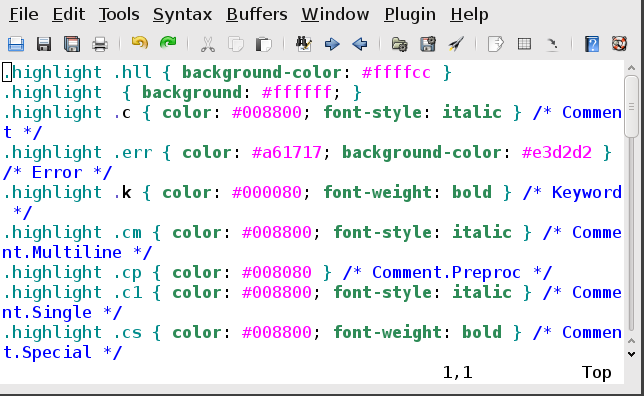Click the '/* Error */' comment
The height and width of the screenshot is (396, 644).
click(x=57, y=173)
